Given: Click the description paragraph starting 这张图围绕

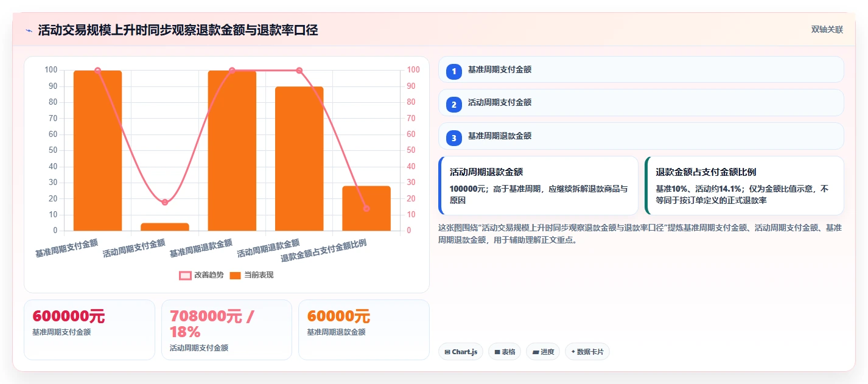Looking at the screenshot, I should point(640,234).
